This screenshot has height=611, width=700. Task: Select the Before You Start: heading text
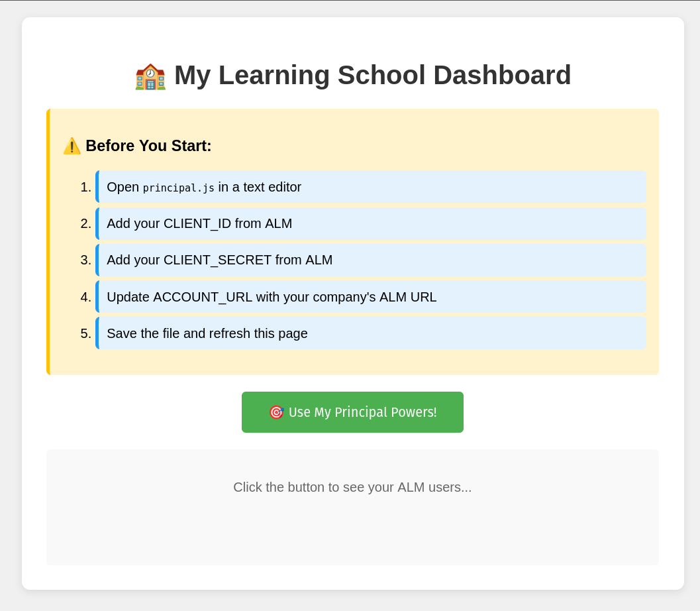point(148,146)
